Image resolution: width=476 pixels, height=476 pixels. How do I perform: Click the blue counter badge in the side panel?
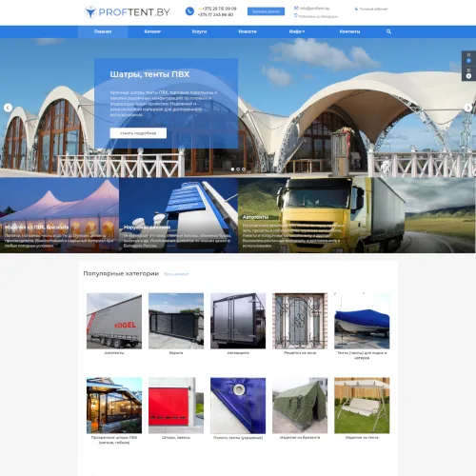coord(468,61)
